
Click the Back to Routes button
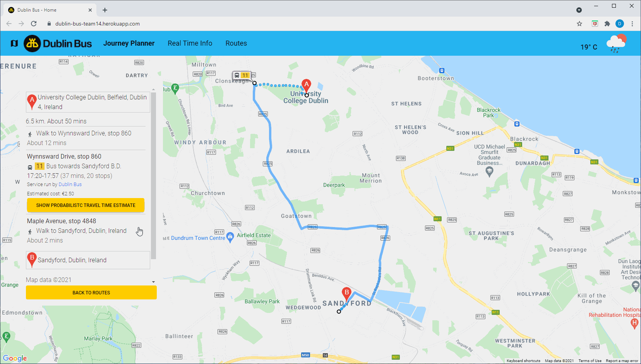pos(91,293)
